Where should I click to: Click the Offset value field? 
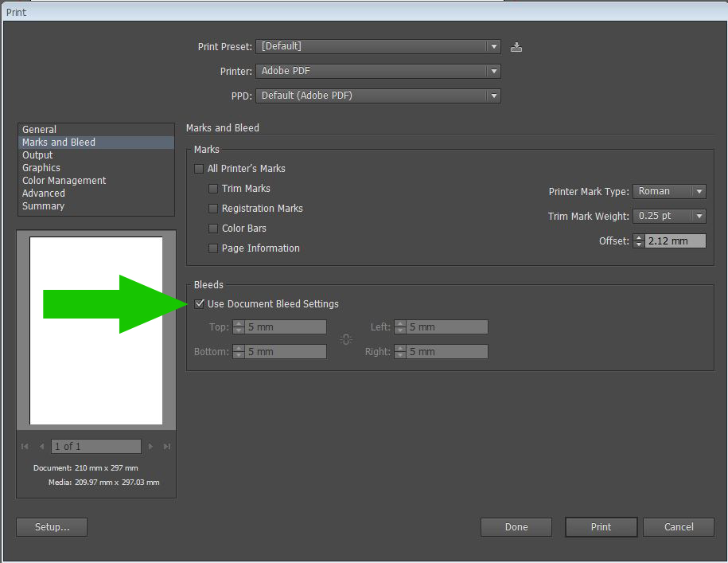675,241
